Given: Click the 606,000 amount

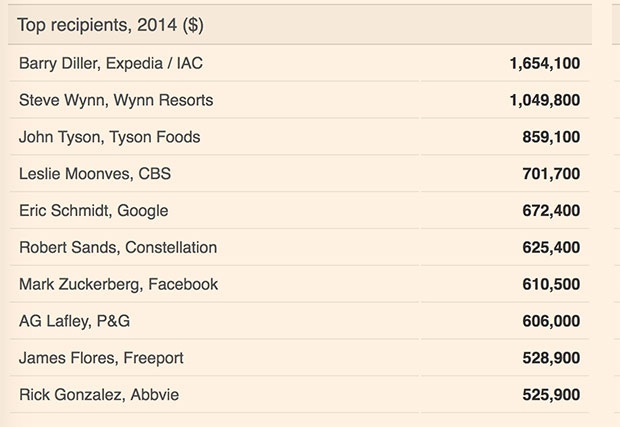Looking at the screenshot, I should tap(551, 321).
